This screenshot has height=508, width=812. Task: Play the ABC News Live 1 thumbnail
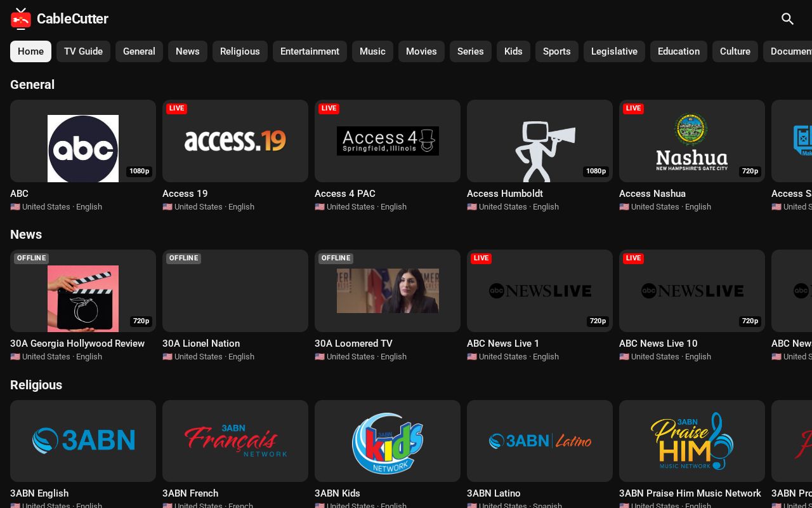540,291
